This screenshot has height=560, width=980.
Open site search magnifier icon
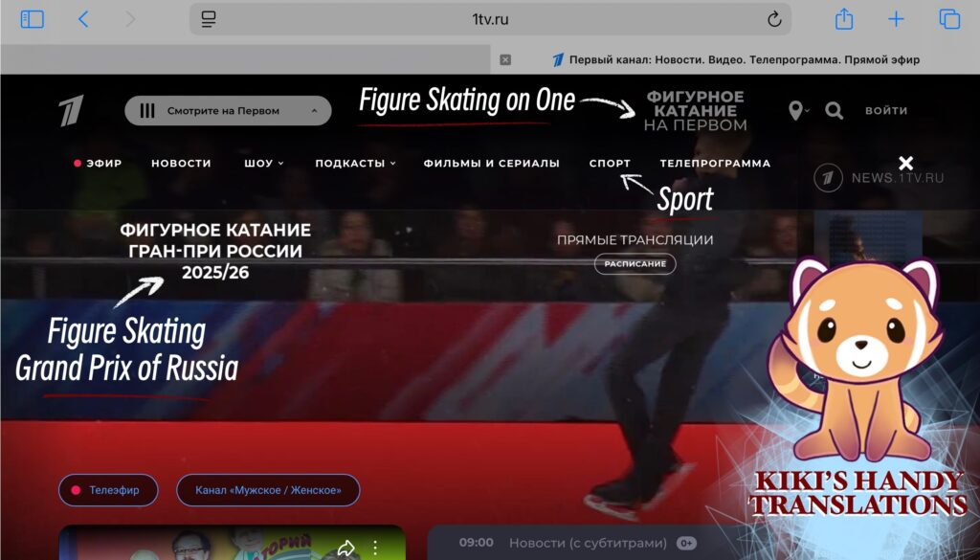pos(834,110)
